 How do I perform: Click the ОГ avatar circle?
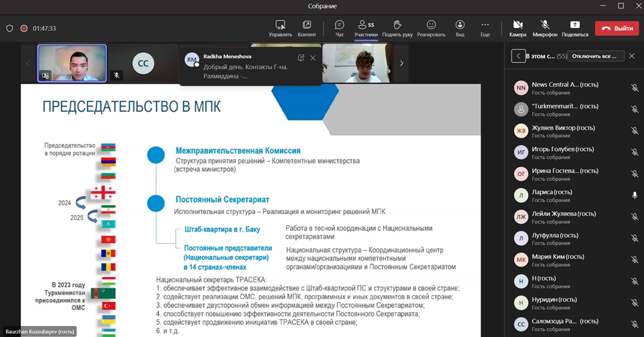click(521, 174)
